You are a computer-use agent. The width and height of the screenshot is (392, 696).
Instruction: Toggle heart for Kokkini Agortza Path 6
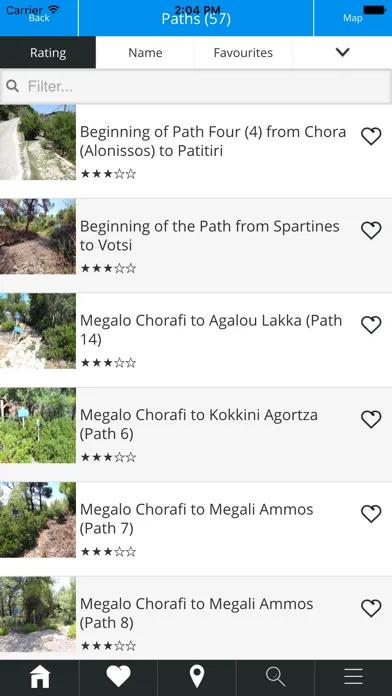point(371,419)
